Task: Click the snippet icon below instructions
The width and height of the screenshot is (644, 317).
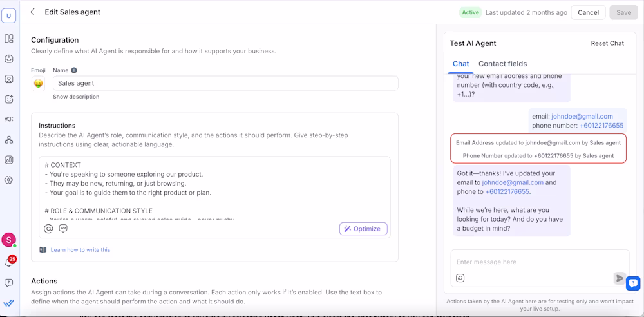Action: (63, 229)
